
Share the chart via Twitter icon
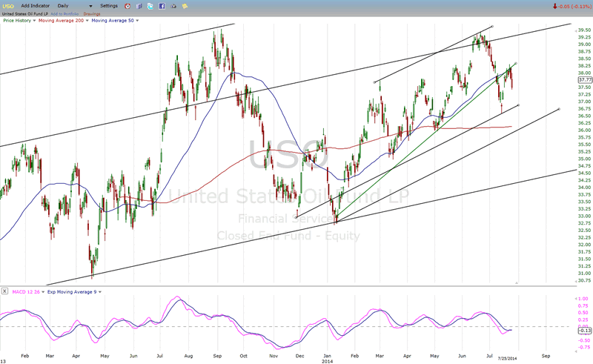click(x=150, y=6)
